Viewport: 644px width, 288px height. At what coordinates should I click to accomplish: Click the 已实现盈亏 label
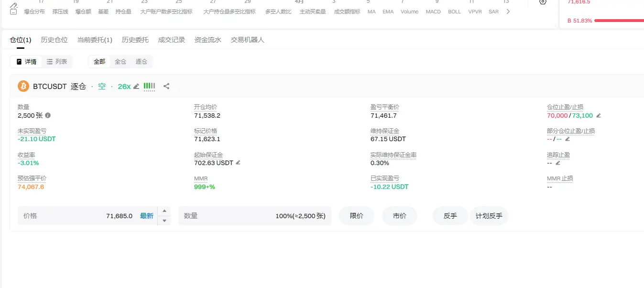click(x=385, y=178)
